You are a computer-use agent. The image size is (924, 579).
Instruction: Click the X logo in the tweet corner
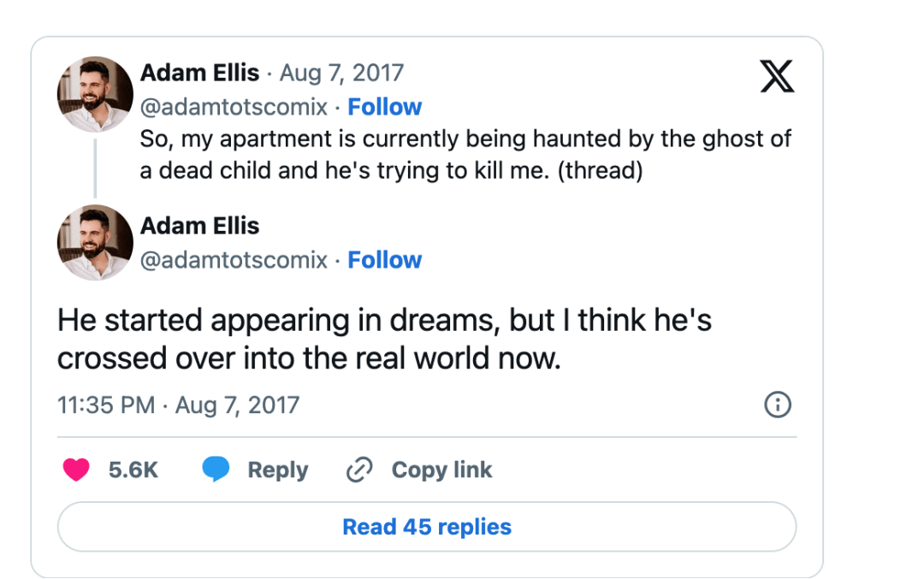point(777,75)
